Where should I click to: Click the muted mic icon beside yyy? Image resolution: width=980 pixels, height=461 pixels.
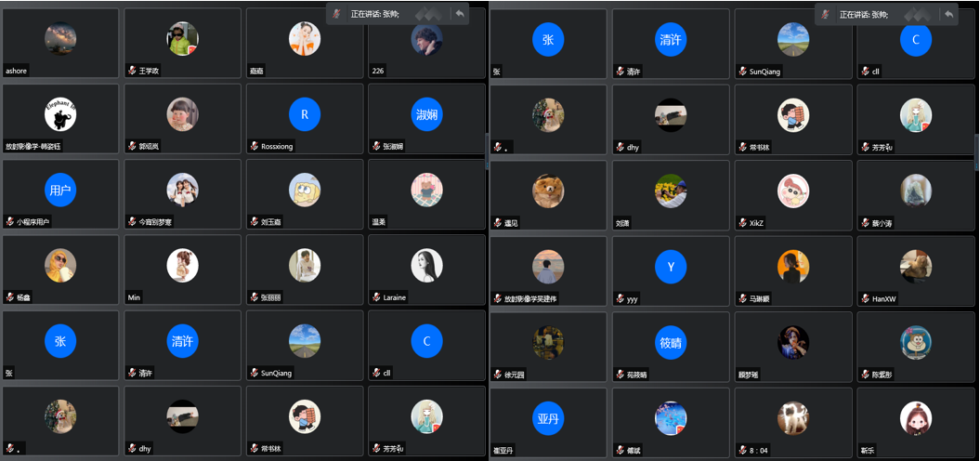coord(620,298)
